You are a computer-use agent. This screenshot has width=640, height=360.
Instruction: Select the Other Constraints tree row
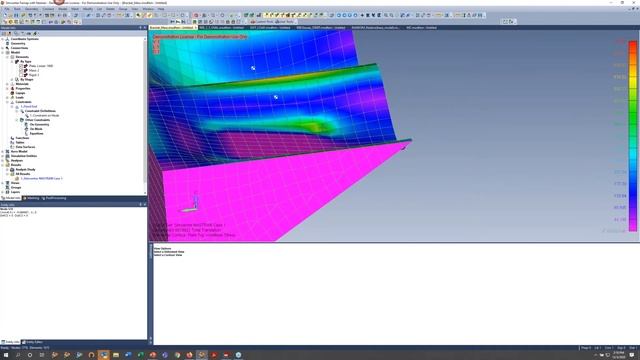[x=37, y=120]
